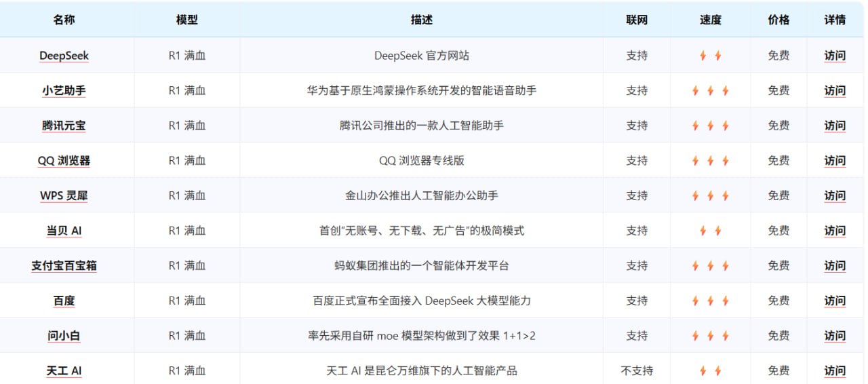
Task: Open the WPS 灵犀 name link
Action: tap(64, 196)
